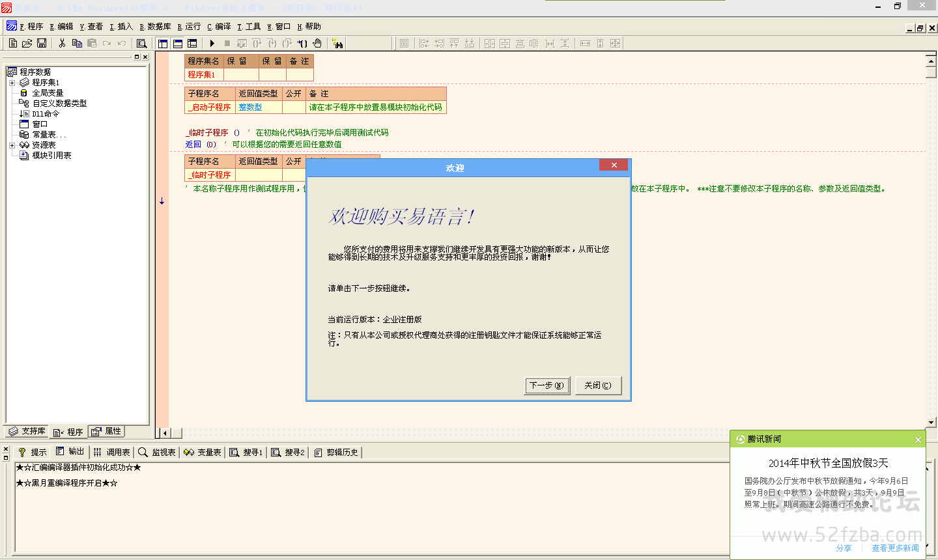938x560 pixels.
Task: Open the 程序 menu
Action: click(31, 27)
